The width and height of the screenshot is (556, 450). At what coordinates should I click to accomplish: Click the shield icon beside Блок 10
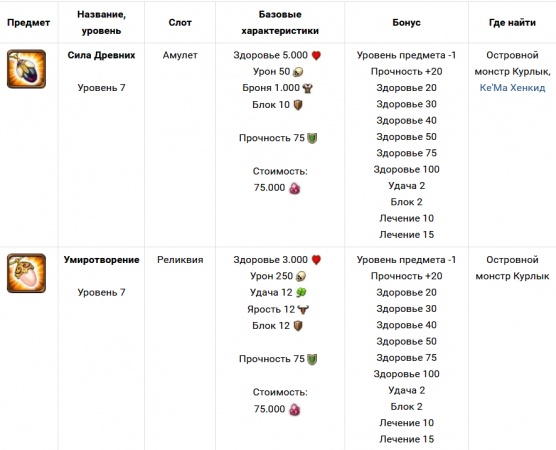pyautogui.click(x=298, y=105)
